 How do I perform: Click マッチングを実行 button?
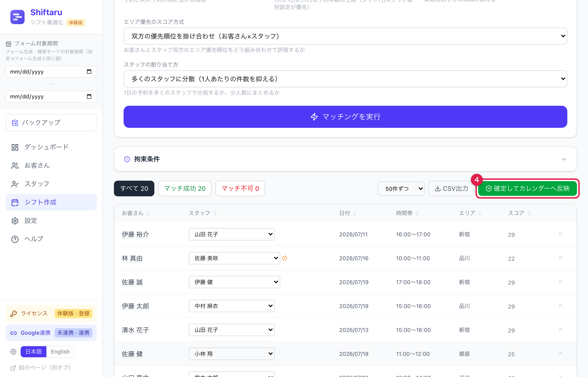coord(345,117)
